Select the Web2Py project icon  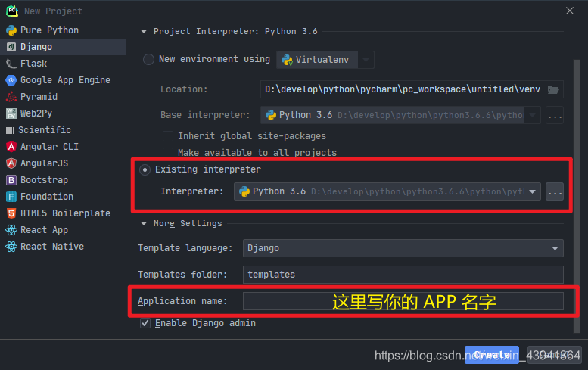click(11, 113)
